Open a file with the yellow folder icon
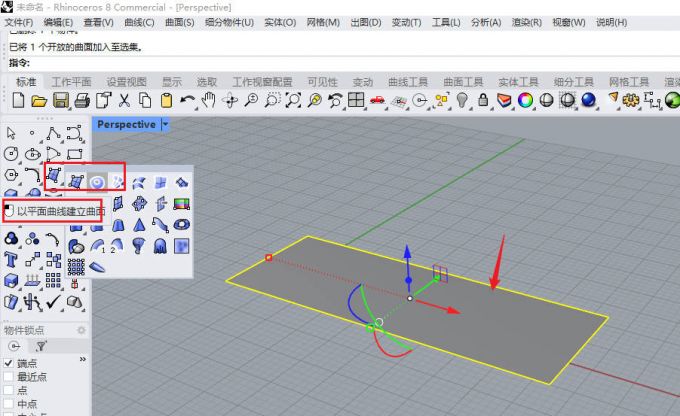Viewport: 680px width, 416px height. (39, 101)
